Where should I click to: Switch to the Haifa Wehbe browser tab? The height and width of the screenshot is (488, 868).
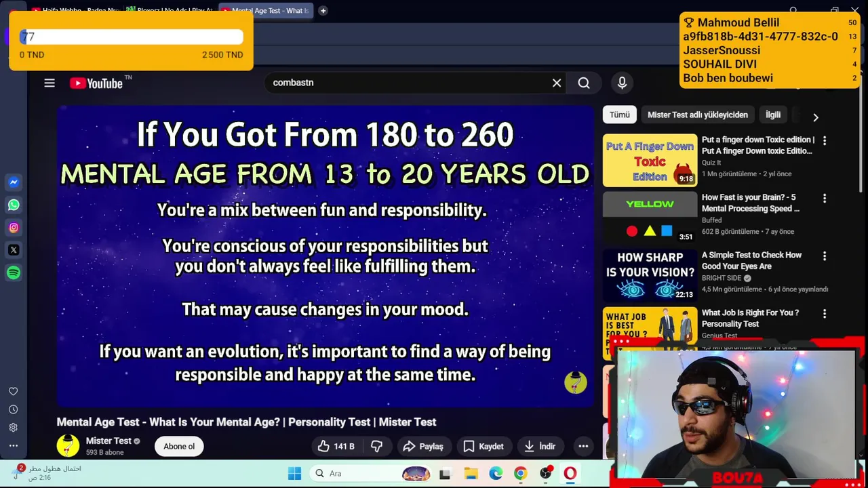(x=75, y=10)
